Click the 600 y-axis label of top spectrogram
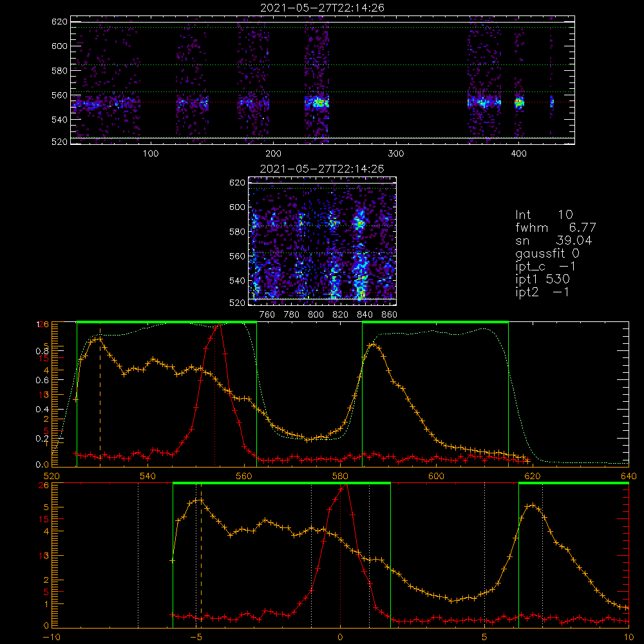Image resolution: width=644 pixels, height=644 pixels. click(x=59, y=46)
